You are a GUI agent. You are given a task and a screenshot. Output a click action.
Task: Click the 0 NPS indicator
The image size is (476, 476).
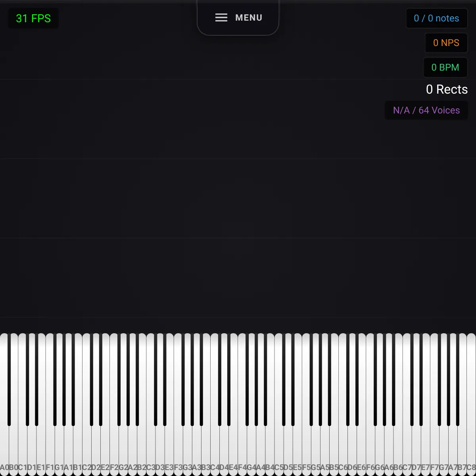tap(446, 43)
